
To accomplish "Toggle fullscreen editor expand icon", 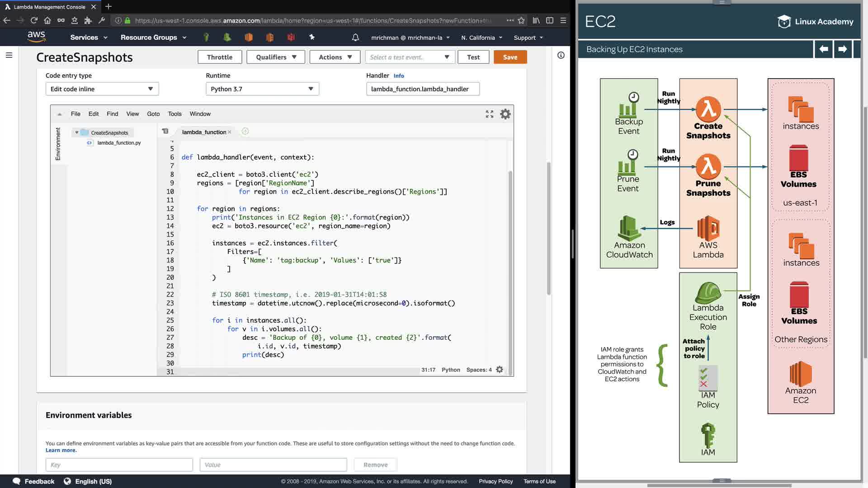I will point(489,114).
